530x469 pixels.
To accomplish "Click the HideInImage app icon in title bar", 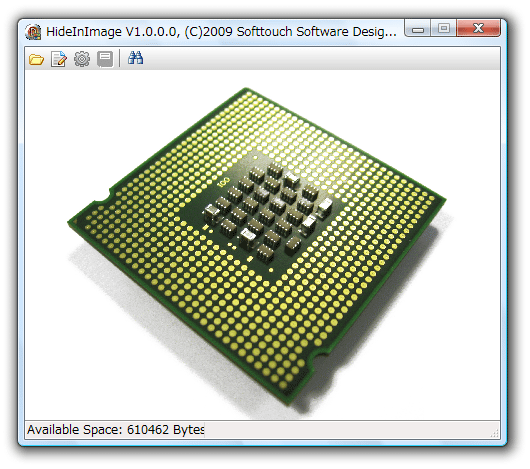I will (33, 32).
